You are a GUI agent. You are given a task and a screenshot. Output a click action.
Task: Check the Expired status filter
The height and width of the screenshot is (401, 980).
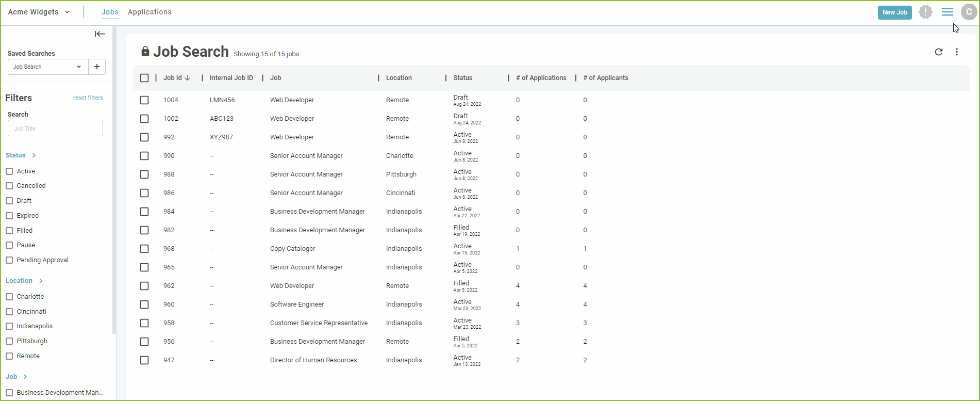(x=9, y=216)
